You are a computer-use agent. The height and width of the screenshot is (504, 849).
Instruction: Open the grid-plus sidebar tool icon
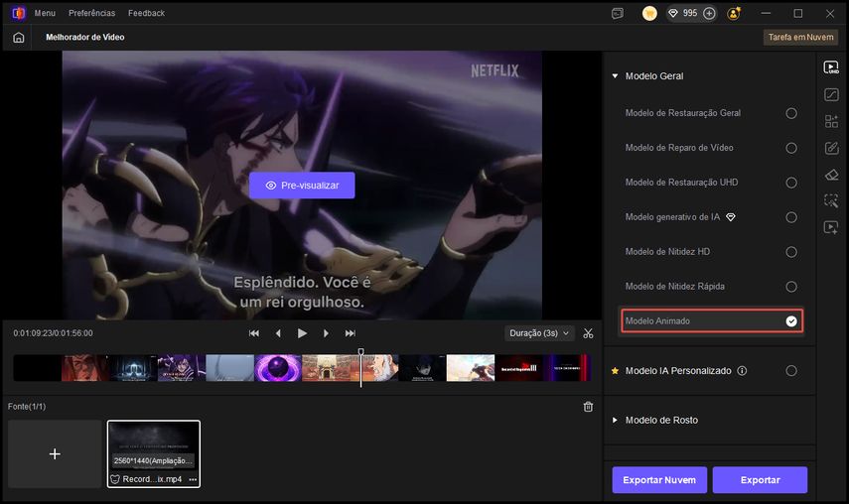[x=831, y=121]
